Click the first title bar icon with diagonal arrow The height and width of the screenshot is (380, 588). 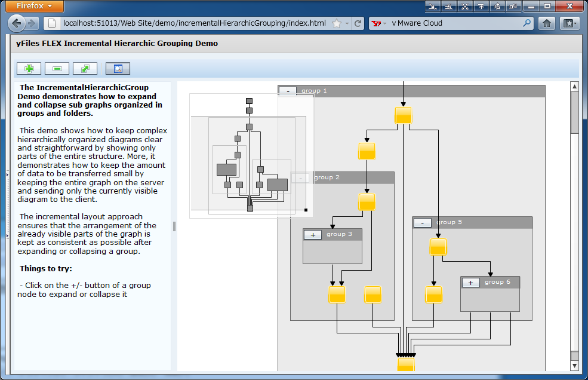[x=433, y=6]
